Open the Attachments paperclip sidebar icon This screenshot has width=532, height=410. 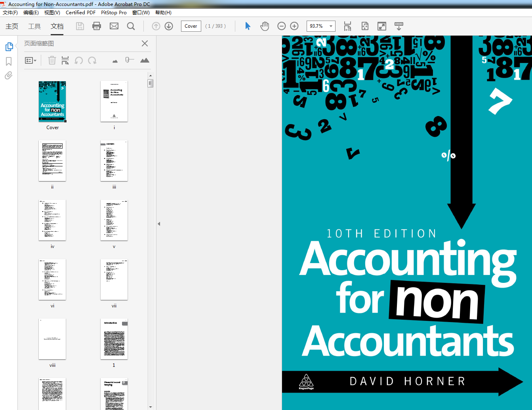point(8,75)
